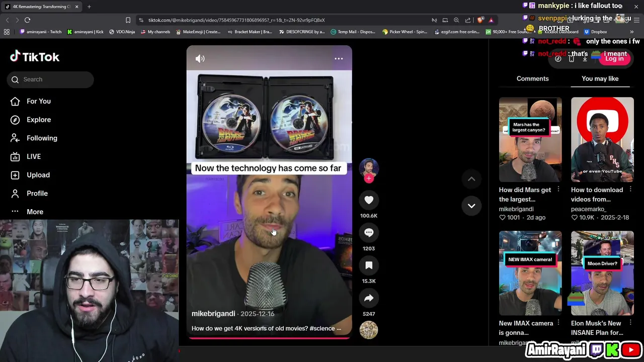This screenshot has height=362, width=644.
Task: Open the spinning music disc sound icon
Action: (x=369, y=330)
